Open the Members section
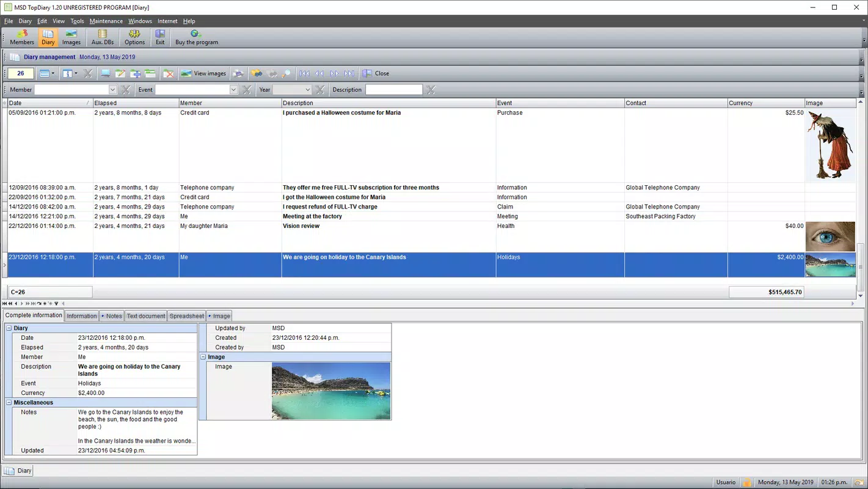The height and width of the screenshot is (489, 868). pyautogui.click(x=22, y=37)
